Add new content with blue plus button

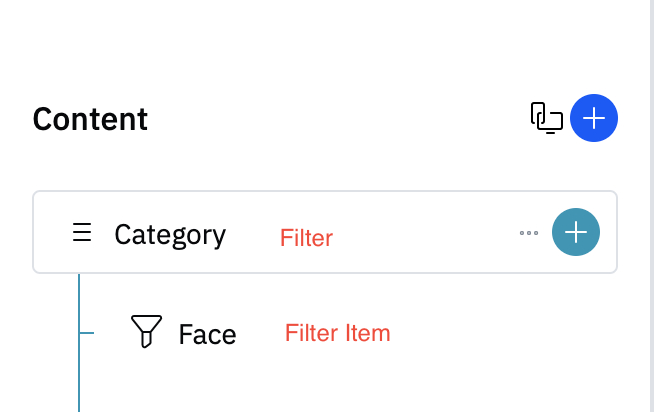click(x=594, y=118)
